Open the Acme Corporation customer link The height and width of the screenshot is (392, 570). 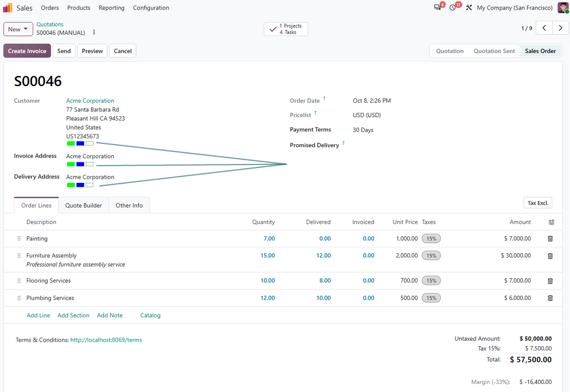pos(90,101)
